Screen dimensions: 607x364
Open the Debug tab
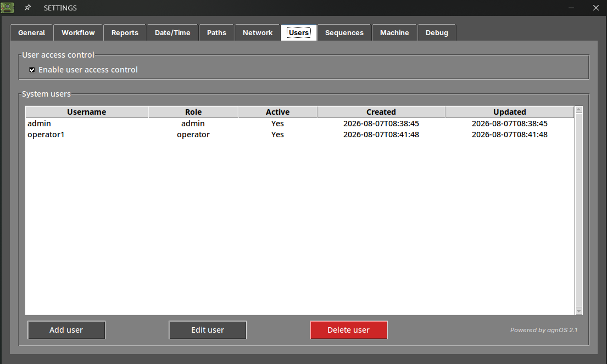click(437, 33)
